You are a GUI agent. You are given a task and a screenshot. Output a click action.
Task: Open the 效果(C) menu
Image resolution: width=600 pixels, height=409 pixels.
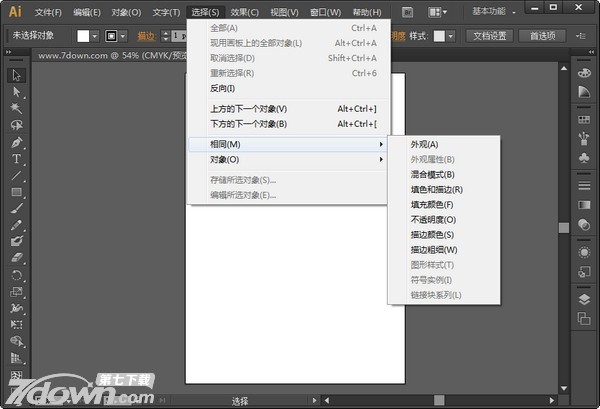[x=244, y=13]
